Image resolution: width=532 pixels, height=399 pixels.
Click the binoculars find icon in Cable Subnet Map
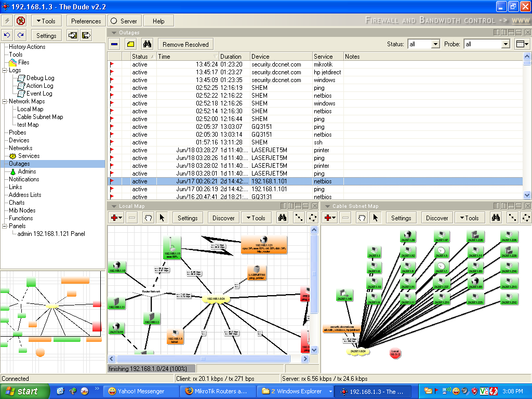(496, 218)
